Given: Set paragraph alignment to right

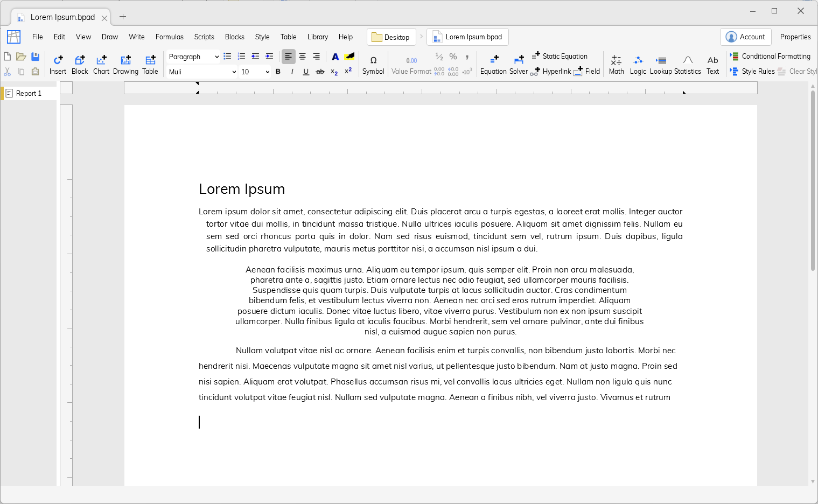Looking at the screenshot, I should 317,57.
